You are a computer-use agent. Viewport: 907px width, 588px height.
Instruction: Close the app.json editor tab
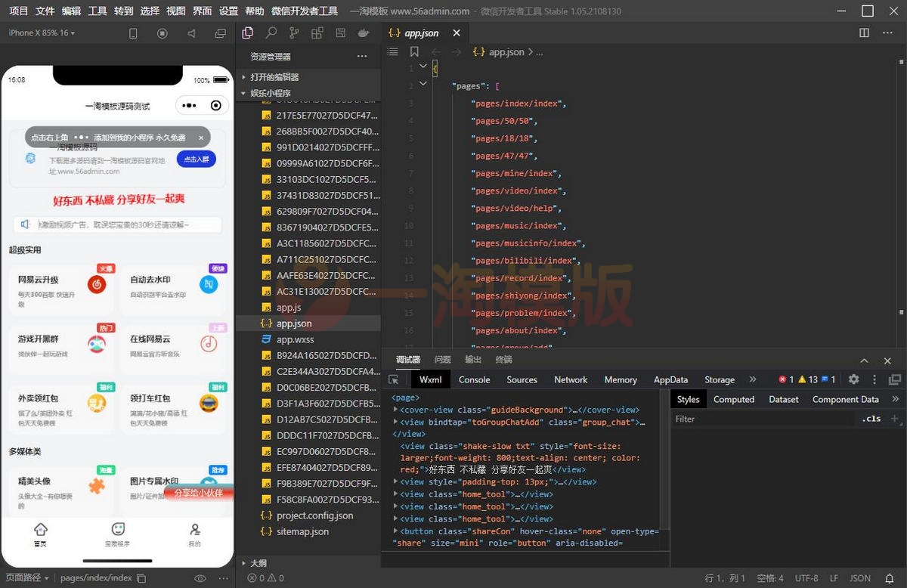(456, 33)
